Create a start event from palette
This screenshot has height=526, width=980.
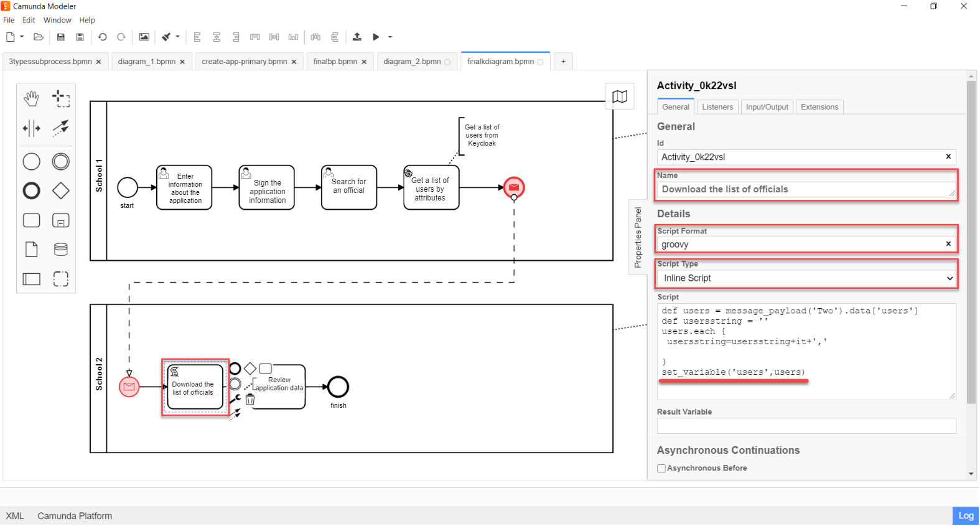coord(31,162)
